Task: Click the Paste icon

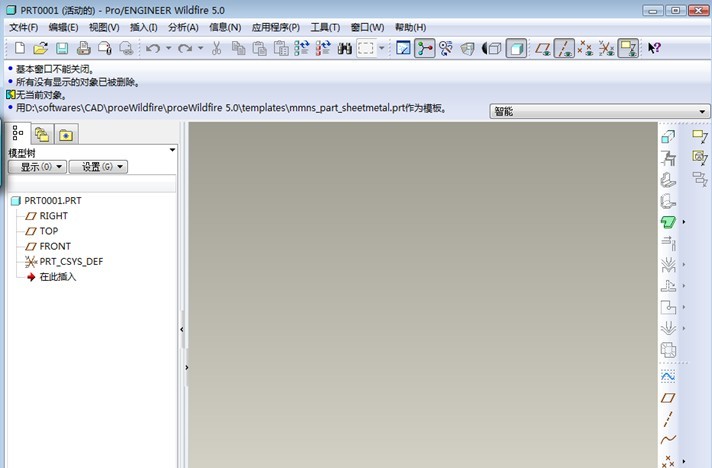Action: [259, 48]
